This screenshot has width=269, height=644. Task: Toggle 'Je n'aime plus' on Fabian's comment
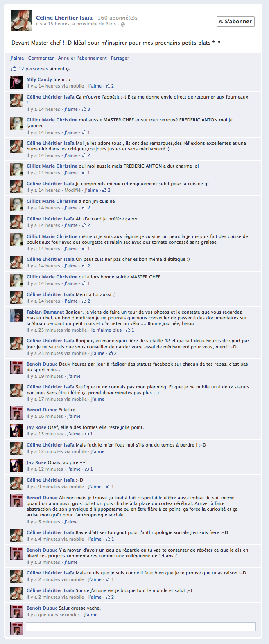(106, 330)
